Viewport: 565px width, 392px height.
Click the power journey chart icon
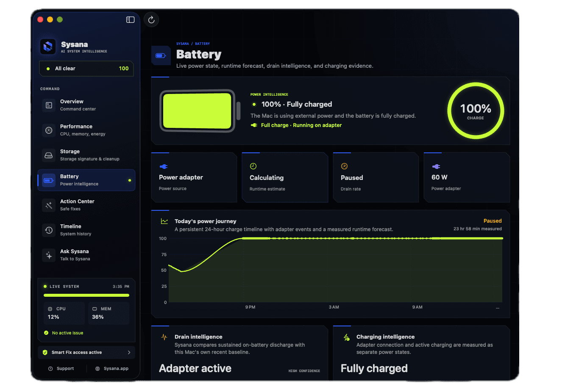tap(164, 221)
